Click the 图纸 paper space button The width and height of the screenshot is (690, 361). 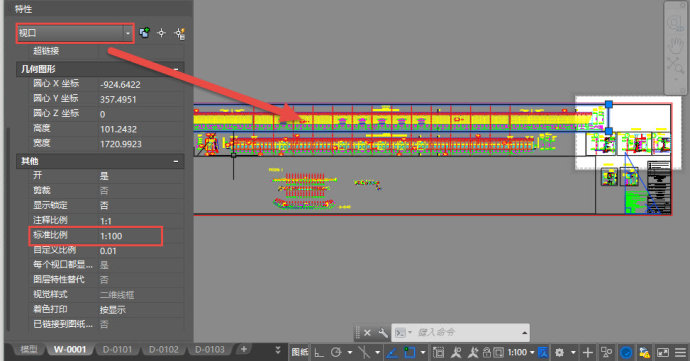[x=300, y=352]
